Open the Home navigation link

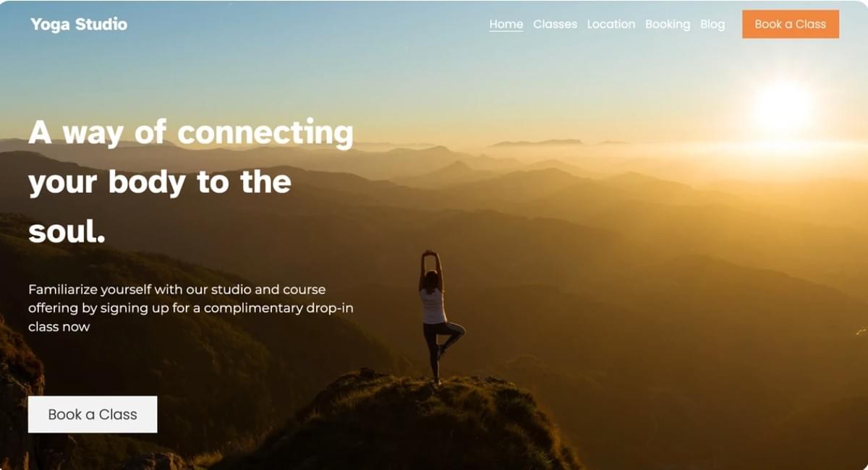coord(506,24)
